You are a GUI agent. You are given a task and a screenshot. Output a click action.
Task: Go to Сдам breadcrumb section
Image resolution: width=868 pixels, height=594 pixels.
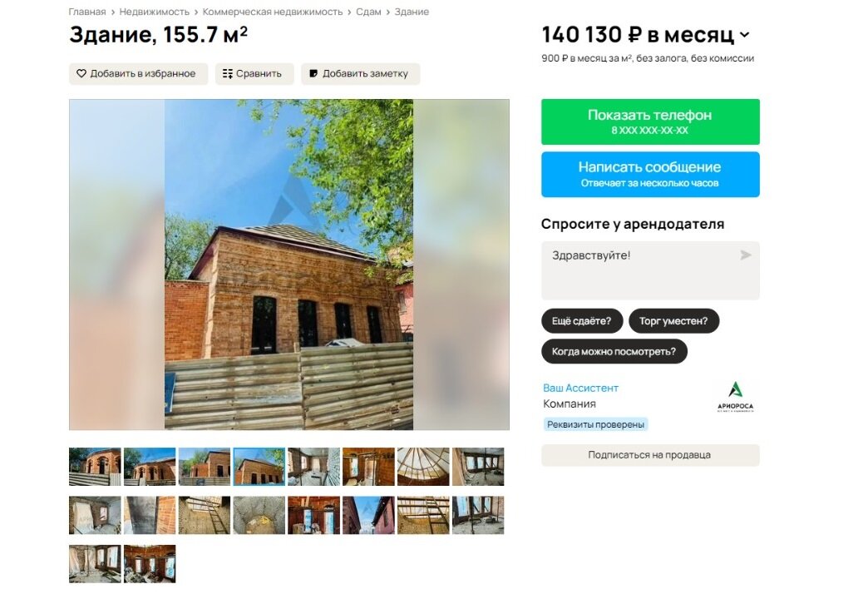[x=368, y=12]
